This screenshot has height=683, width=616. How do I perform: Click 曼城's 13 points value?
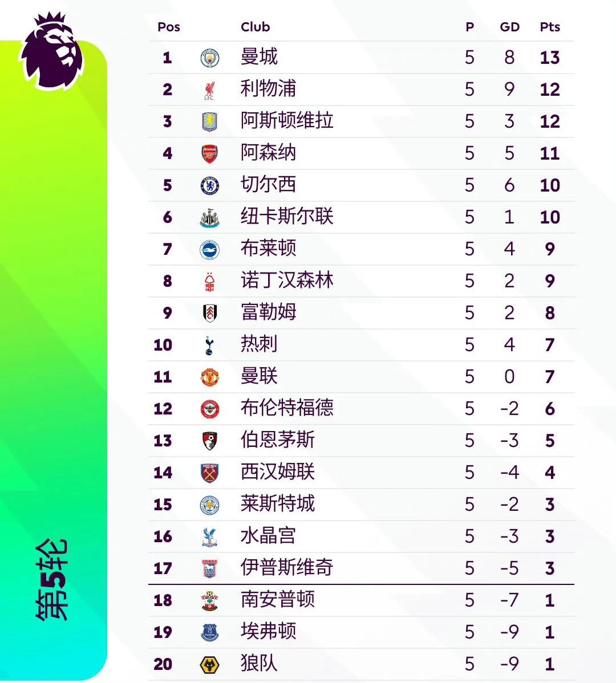click(x=550, y=58)
